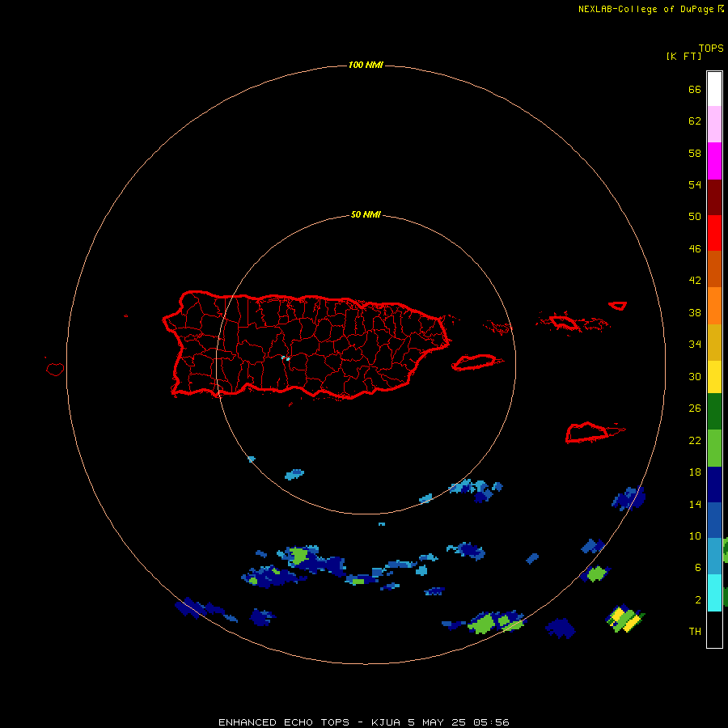728x728 pixels.
Task: Click the dark green legend swatch
Action: [x=714, y=412]
